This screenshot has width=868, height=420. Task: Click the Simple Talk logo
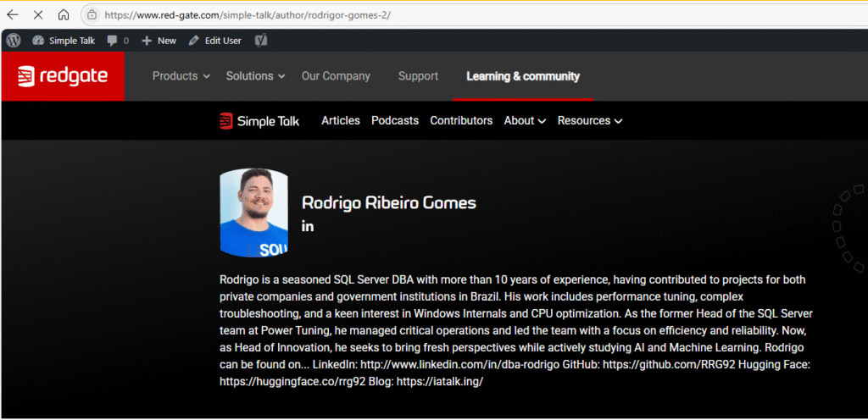pos(259,120)
